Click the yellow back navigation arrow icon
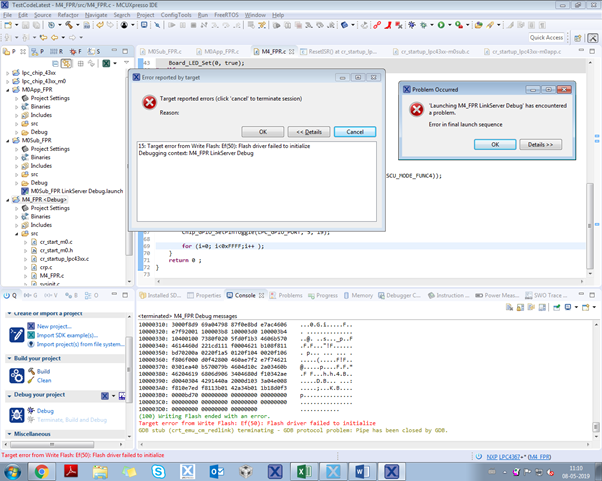Viewport: 602px width, 481px height. click(55, 38)
